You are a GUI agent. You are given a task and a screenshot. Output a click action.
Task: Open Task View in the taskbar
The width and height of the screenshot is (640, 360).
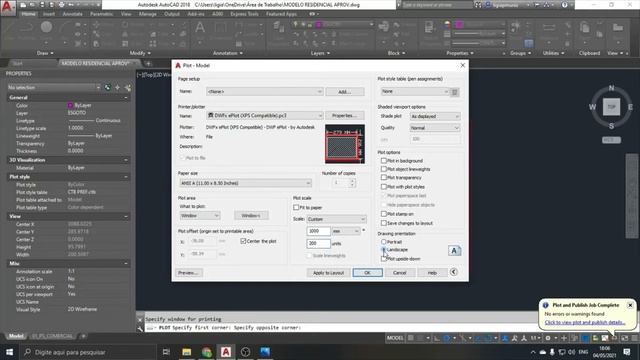(x=166, y=352)
